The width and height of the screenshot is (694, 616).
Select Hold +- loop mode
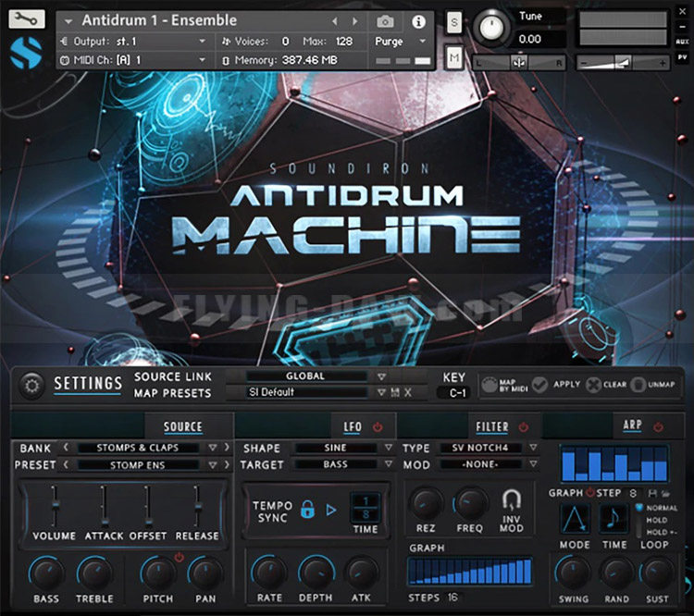(x=662, y=532)
